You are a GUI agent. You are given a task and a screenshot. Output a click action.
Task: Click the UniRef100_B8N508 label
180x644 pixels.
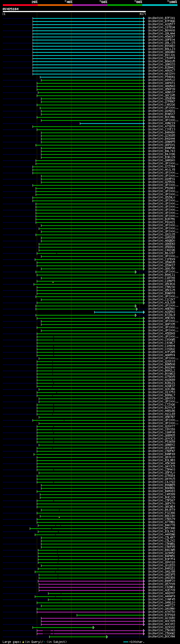(161, 365)
